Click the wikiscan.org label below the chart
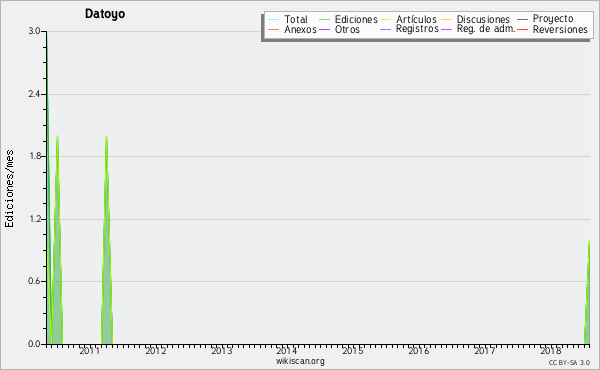 (300, 361)
